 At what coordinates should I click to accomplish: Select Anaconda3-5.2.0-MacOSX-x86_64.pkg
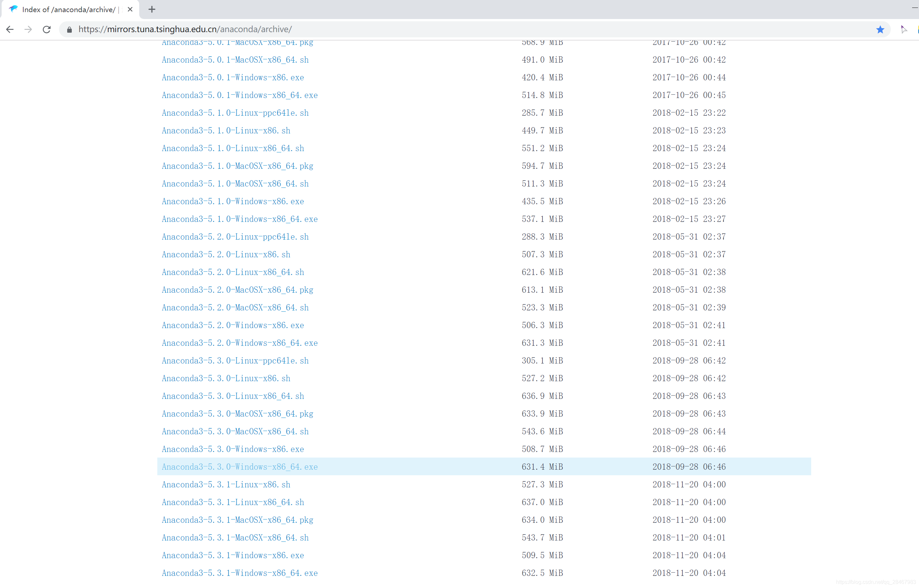pyautogui.click(x=238, y=290)
